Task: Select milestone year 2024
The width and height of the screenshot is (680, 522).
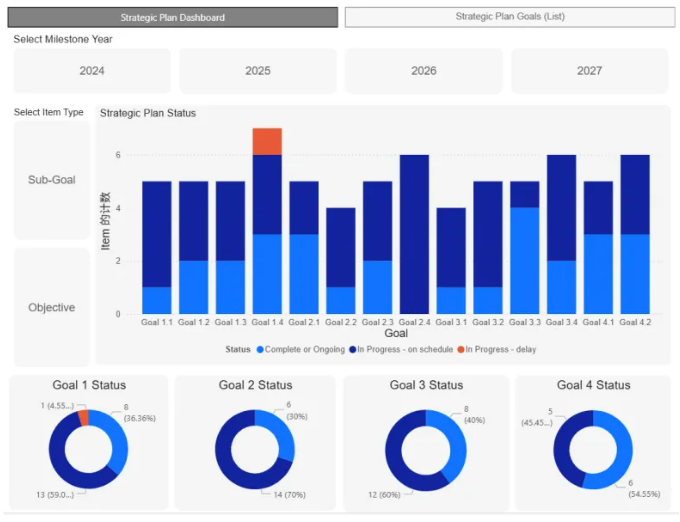Action: click(x=92, y=71)
